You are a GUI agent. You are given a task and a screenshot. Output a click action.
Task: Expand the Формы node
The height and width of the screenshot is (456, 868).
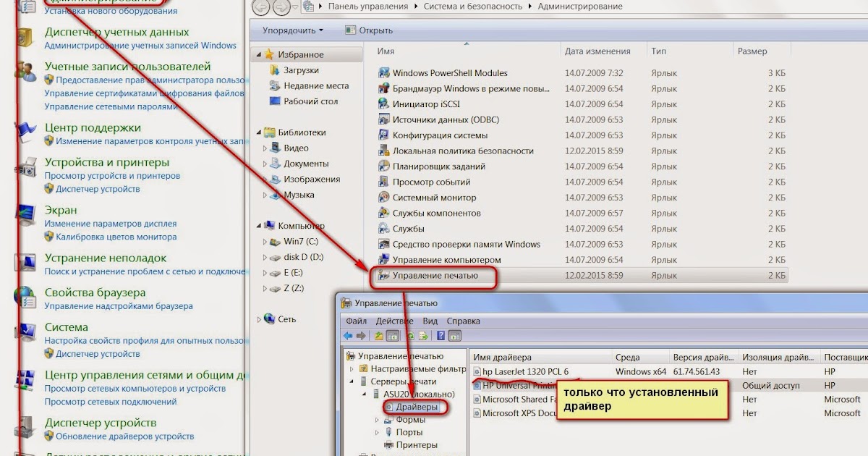[378, 420]
